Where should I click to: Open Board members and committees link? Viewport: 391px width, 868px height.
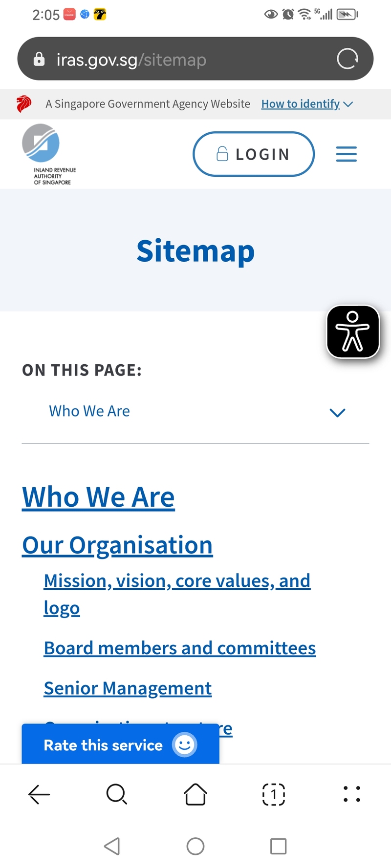[179, 648]
